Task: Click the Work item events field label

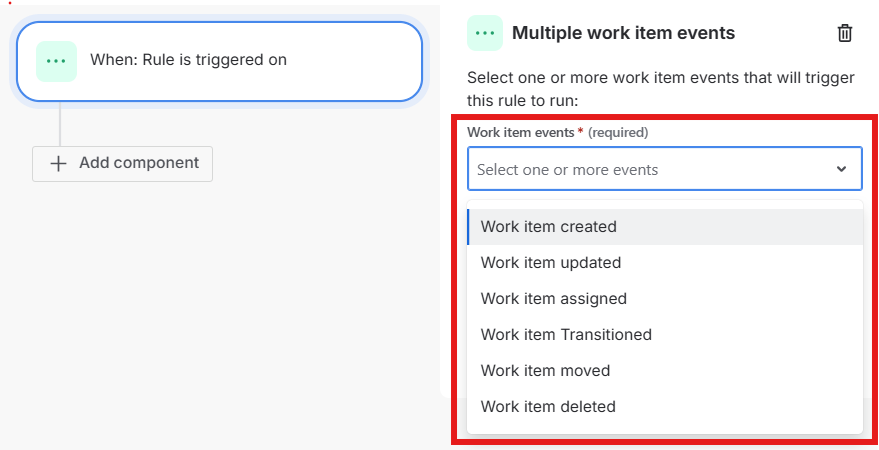Action: [x=520, y=132]
